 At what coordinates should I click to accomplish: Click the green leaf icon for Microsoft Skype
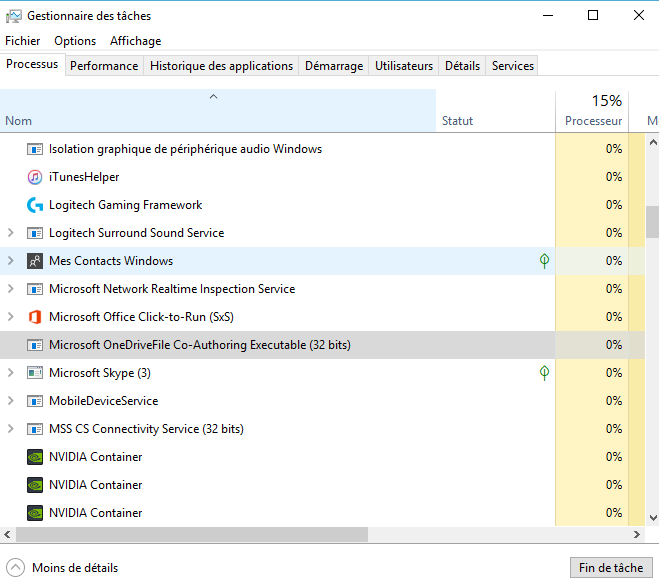544,373
